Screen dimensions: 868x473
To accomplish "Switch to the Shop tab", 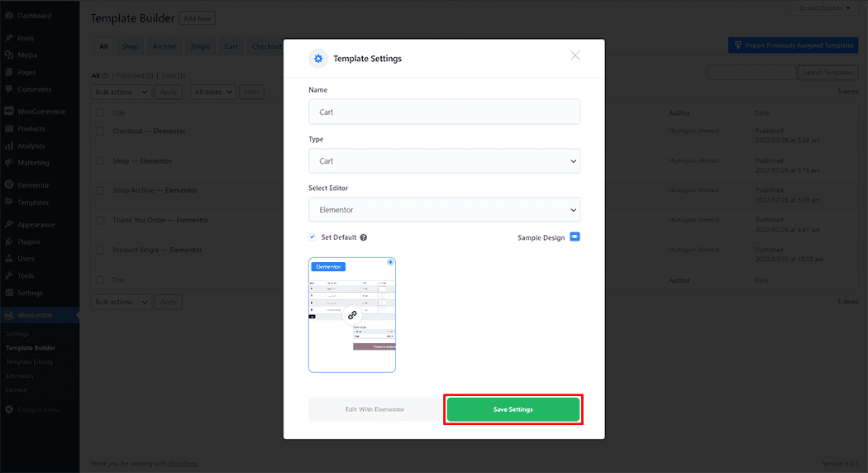I will point(130,46).
